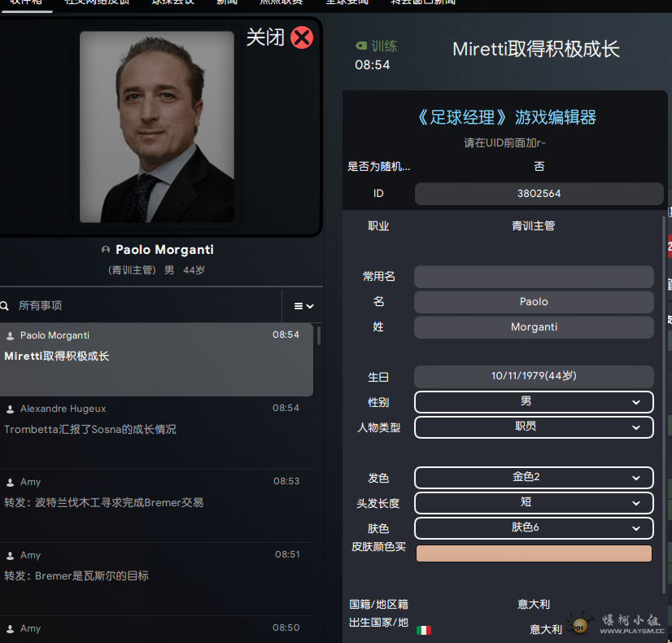The image size is (672, 643).
Task: Expand the 性别 gender dropdown
Action: [534, 402]
